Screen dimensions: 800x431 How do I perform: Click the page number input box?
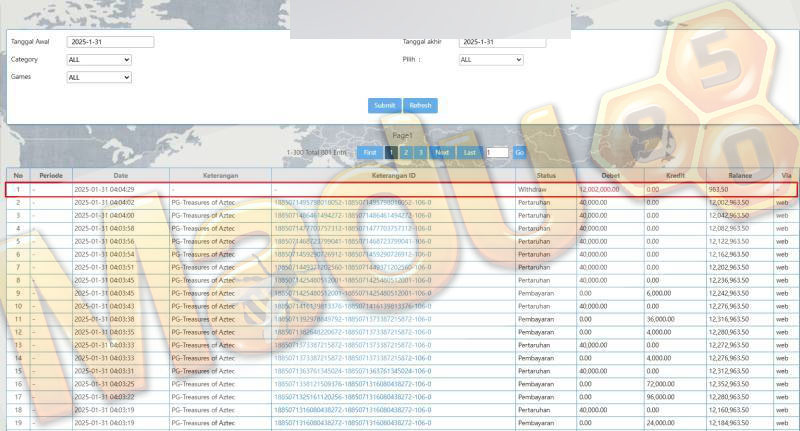497,153
